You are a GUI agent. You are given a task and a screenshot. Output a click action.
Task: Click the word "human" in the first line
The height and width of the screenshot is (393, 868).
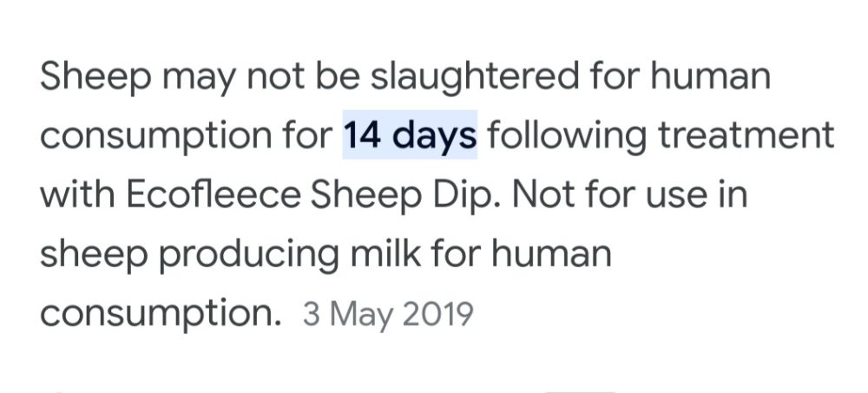click(710, 75)
